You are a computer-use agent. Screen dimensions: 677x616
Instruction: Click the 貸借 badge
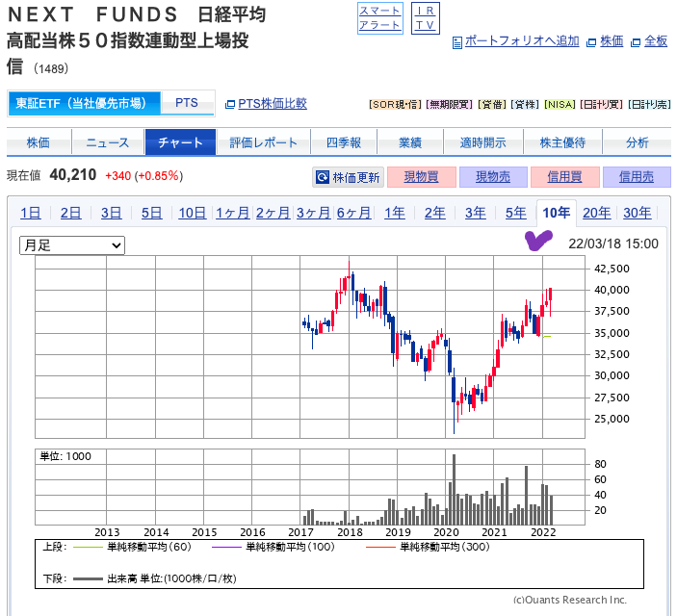(492, 105)
